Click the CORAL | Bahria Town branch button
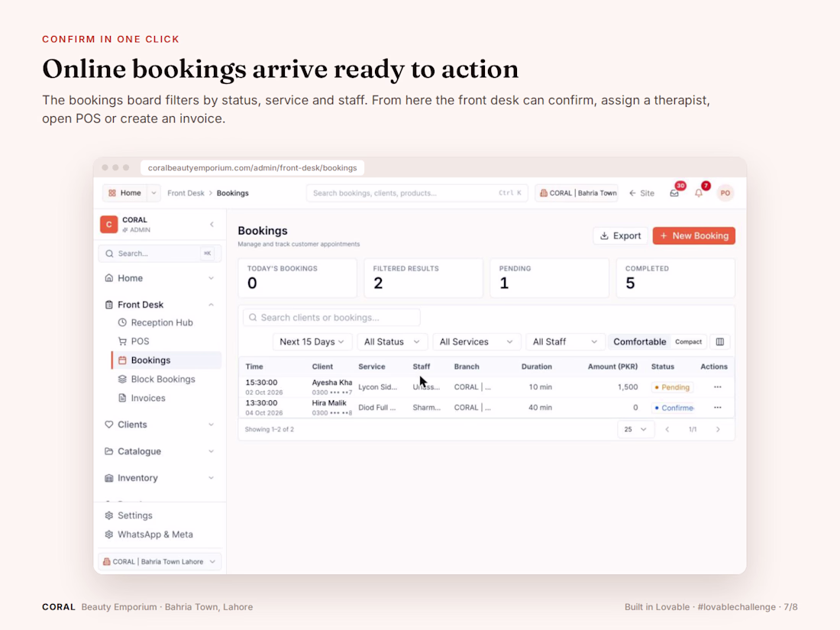This screenshot has height=630, width=840. tap(577, 193)
